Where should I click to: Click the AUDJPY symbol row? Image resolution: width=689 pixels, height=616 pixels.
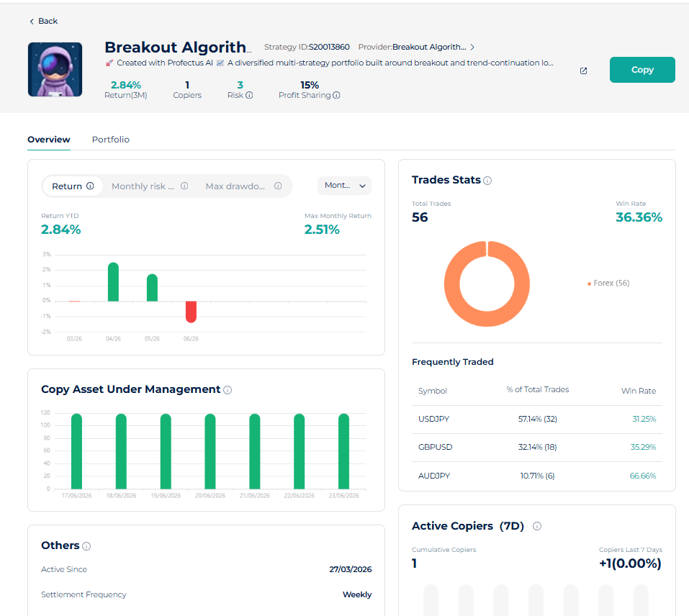tap(537, 476)
